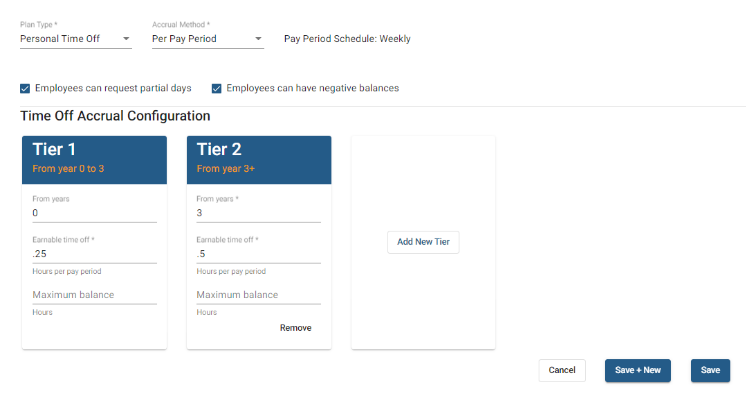746x405 pixels.
Task: Click Tier 2 Maximum balance field
Action: (258, 295)
